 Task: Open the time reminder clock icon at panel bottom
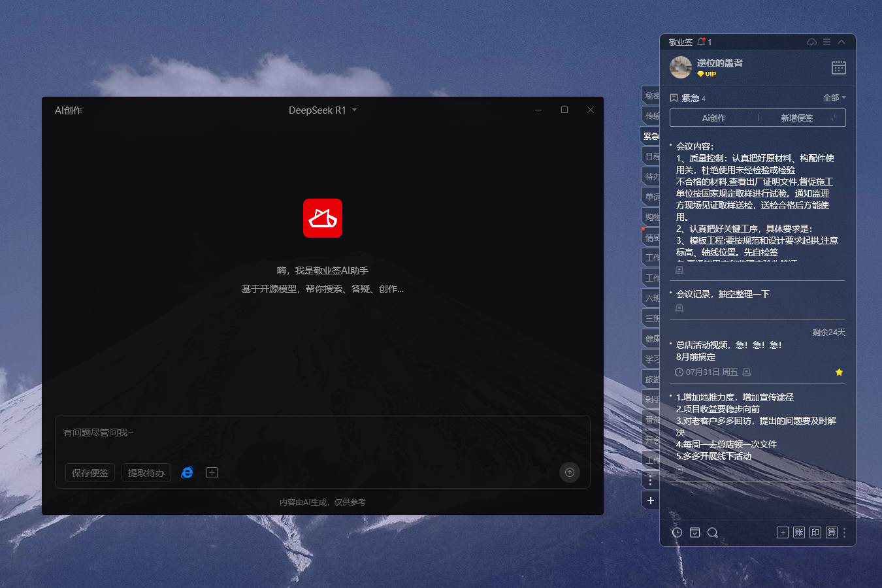(x=677, y=532)
